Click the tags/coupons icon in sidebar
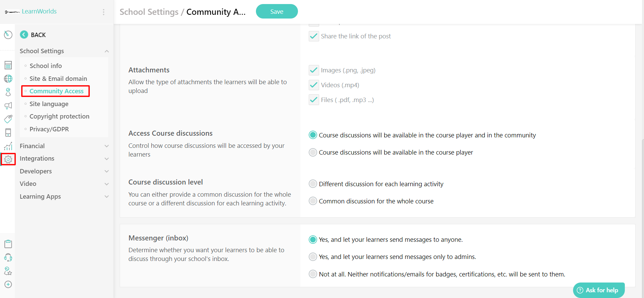This screenshot has height=298, width=644. pyautogui.click(x=8, y=119)
